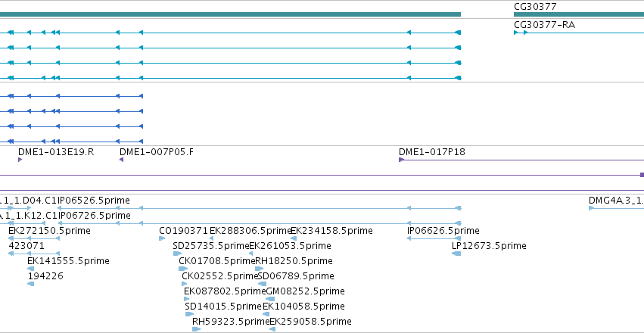The width and height of the screenshot is (644, 333).
Task: Open the EK288306.5prime EST label
Action: tap(250, 231)
